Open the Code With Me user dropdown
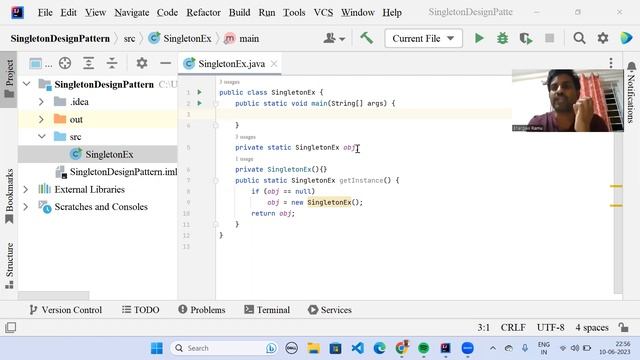This screenshot has height=360, width=640. tap(334, 38)
